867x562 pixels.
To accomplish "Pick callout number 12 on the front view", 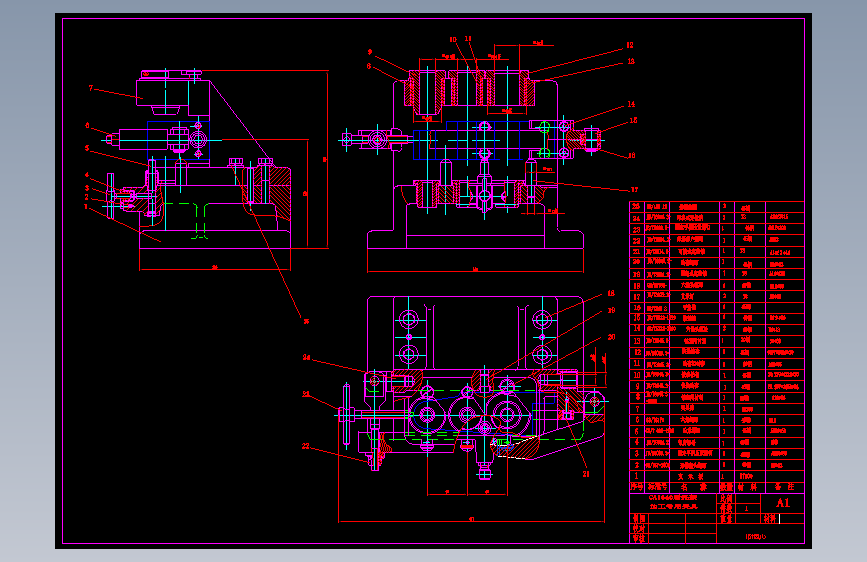I will [630, 45].
